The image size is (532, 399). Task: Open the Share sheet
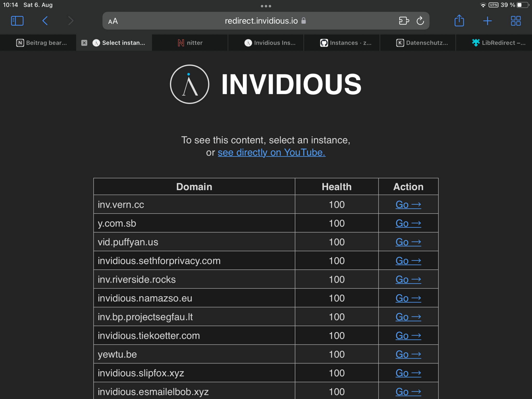pos(459,21)
